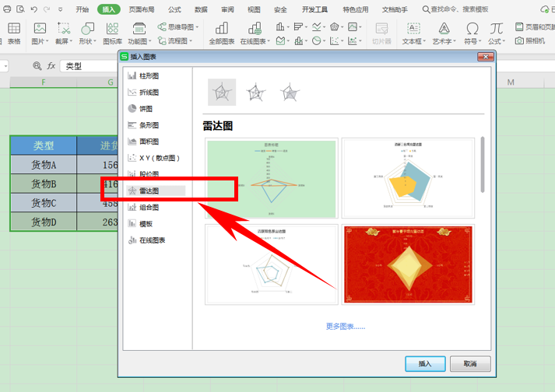Viewport: 555px width, 392px height.
Task: Click the ribbon 在线图表 online chart icon
Action: 255,28
